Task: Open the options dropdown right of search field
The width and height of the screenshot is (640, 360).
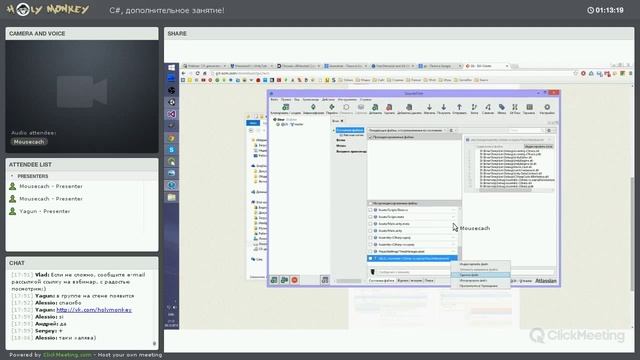Action: click(549, 130)
